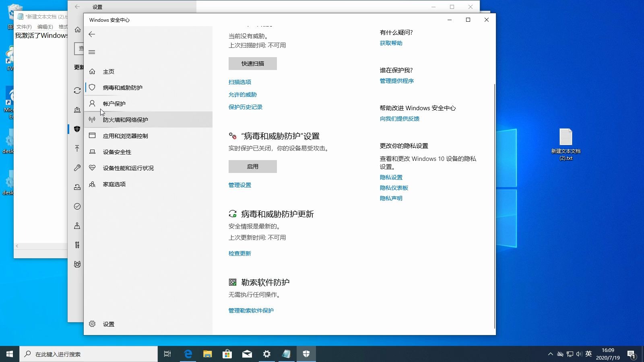Open 应用和浏览器控制
Image resolution: width=644 pixels, height=362 pixels.
148,136
